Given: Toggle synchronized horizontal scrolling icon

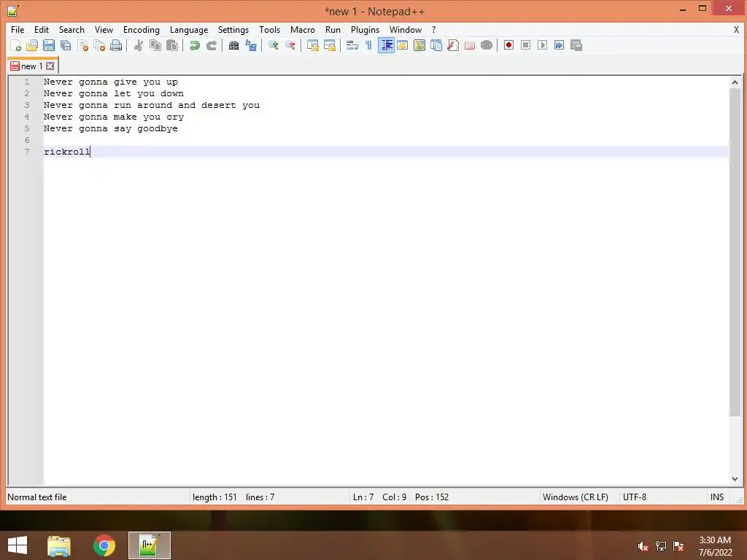Looking at the screenshot, I should point(329,45).
